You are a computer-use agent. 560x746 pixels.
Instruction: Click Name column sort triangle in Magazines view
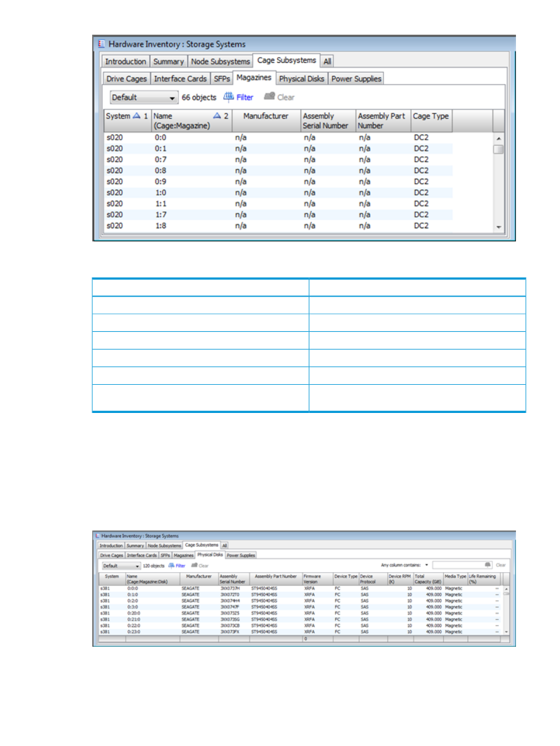[217, 116]
